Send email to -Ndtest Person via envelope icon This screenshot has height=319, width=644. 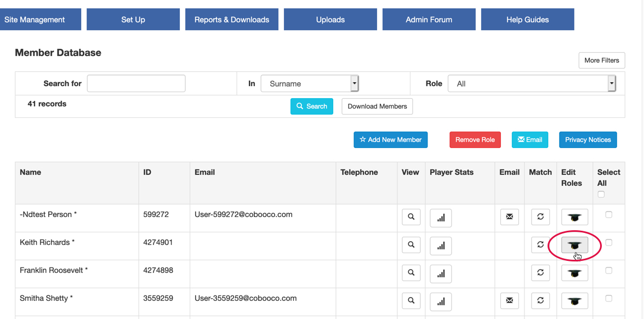[x=509, y=217]
